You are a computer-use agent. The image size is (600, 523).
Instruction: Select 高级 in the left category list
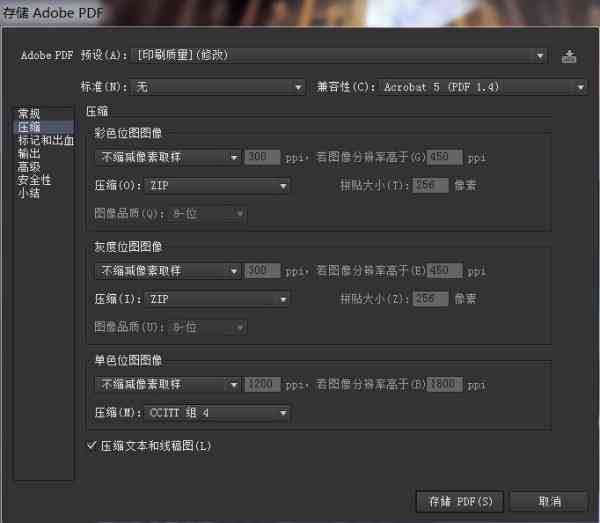pyautogui.click(x=29, y=166)
